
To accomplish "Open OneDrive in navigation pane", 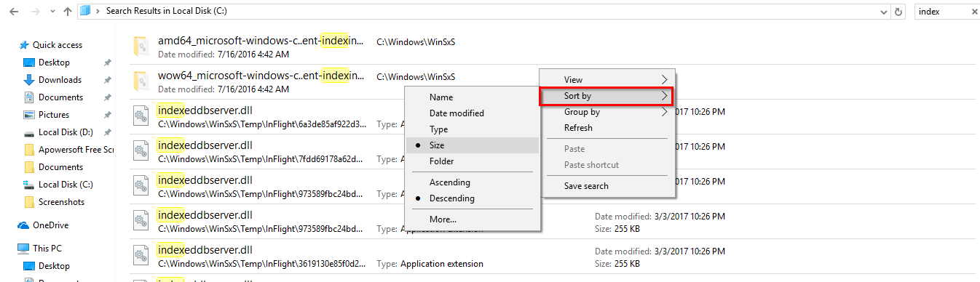I will (x=50, y=225).
